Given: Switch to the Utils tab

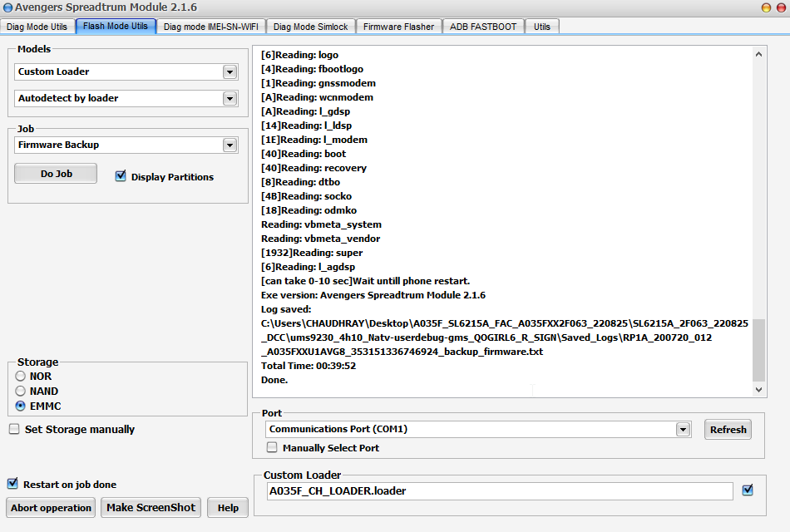Looking at the screenshot, I should click(x=542, y=27).
